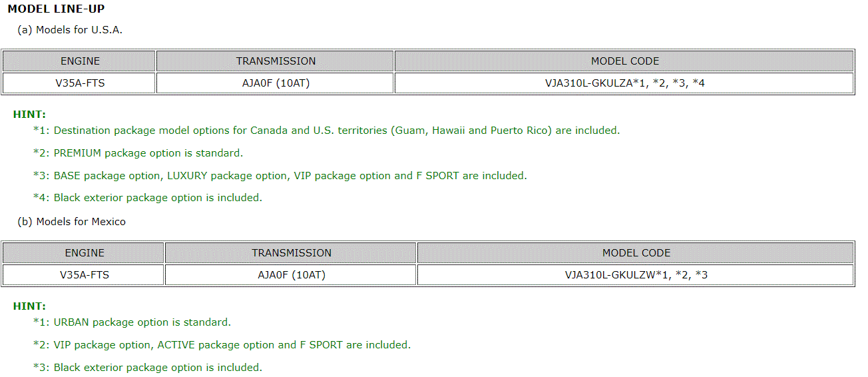The image size is (868, 377).
Task: Select the ENGINE header in Mexico table
Action: 85,253
